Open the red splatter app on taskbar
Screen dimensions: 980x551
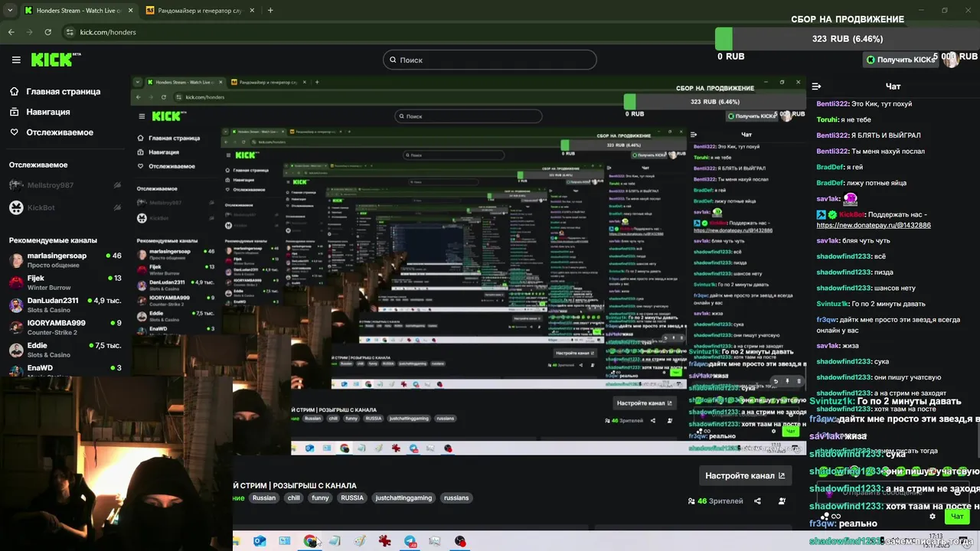[x=384, y=541]
